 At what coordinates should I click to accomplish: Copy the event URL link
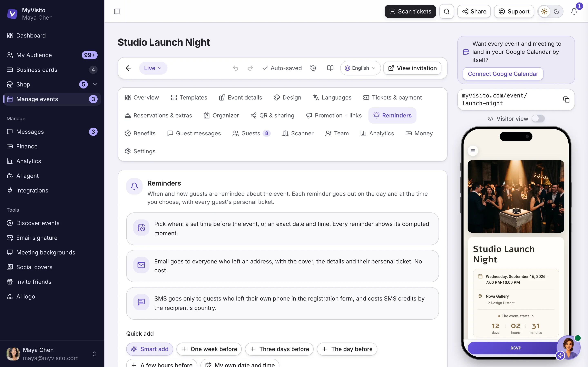pos(566,99)
